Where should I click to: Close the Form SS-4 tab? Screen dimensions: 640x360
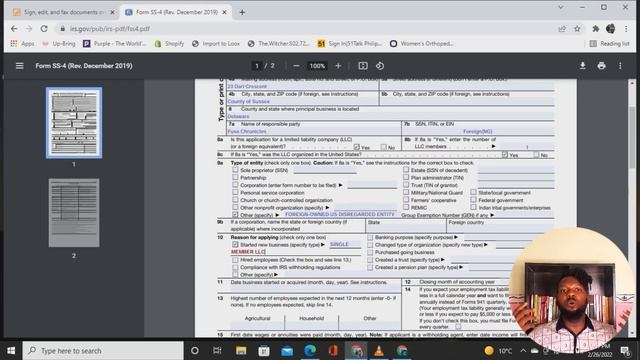tap(224, 12)
